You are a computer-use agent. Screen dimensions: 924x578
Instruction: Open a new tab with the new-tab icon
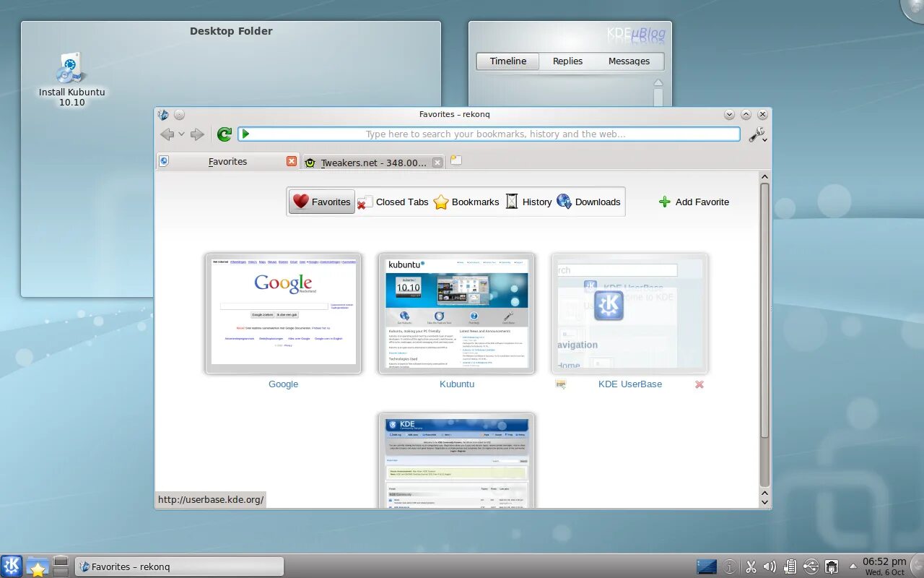coord(456,160)
